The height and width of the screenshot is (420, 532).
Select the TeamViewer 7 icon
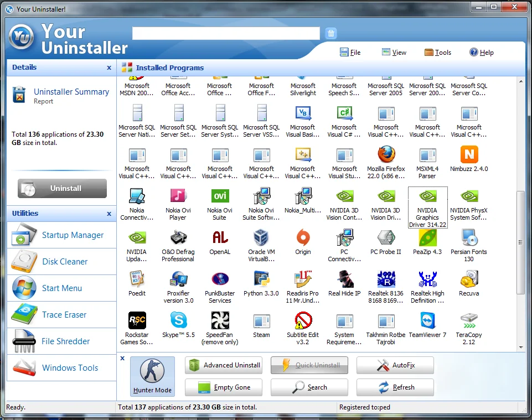pyautogui.click(x=427, y=320)
